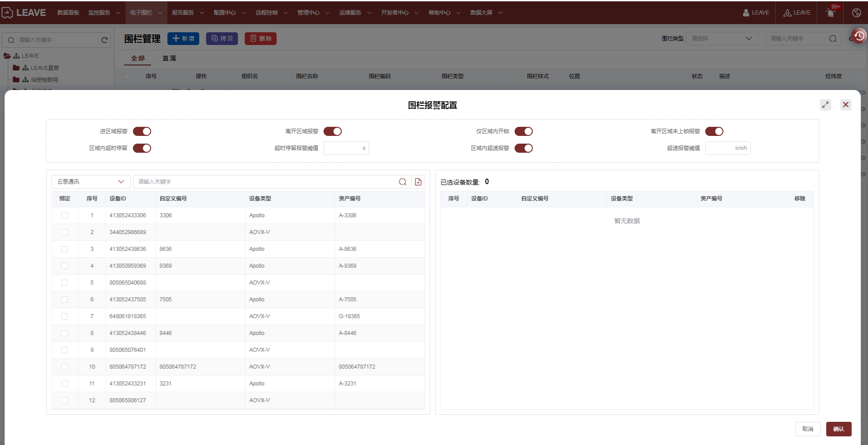Toggle the 离开区域报警 switch
Screen dimensions: 868x445
[333, 131]
